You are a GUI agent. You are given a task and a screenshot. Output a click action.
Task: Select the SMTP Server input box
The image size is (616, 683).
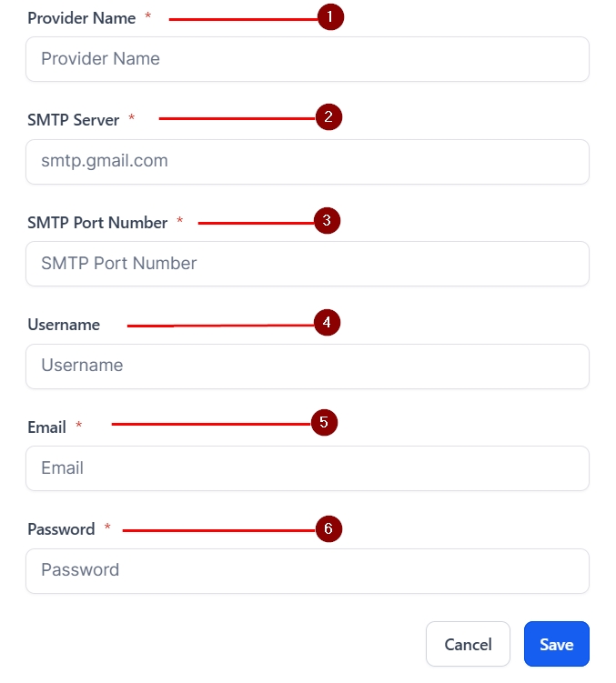coord(308,162)
